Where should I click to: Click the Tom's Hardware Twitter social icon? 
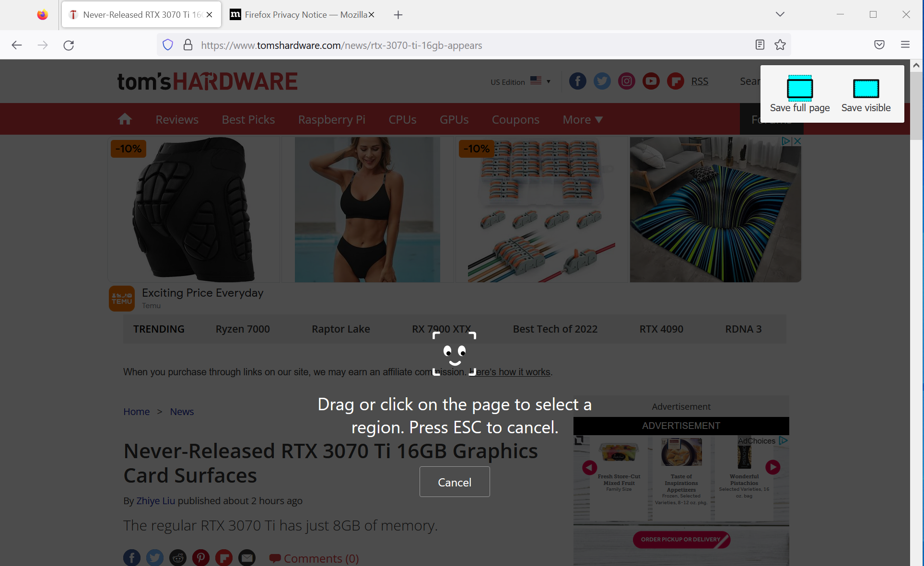602,81
